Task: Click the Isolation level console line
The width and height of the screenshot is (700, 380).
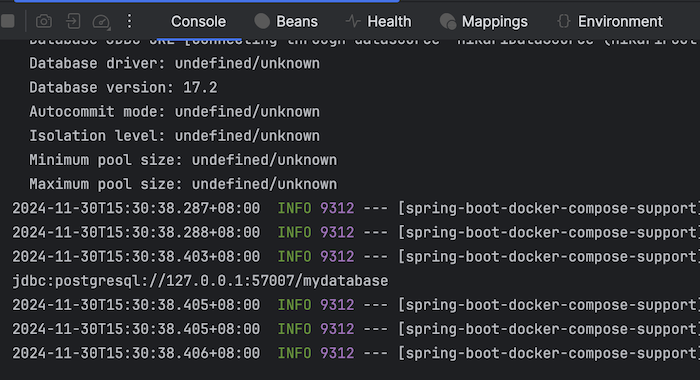Action: coord(175,136)
